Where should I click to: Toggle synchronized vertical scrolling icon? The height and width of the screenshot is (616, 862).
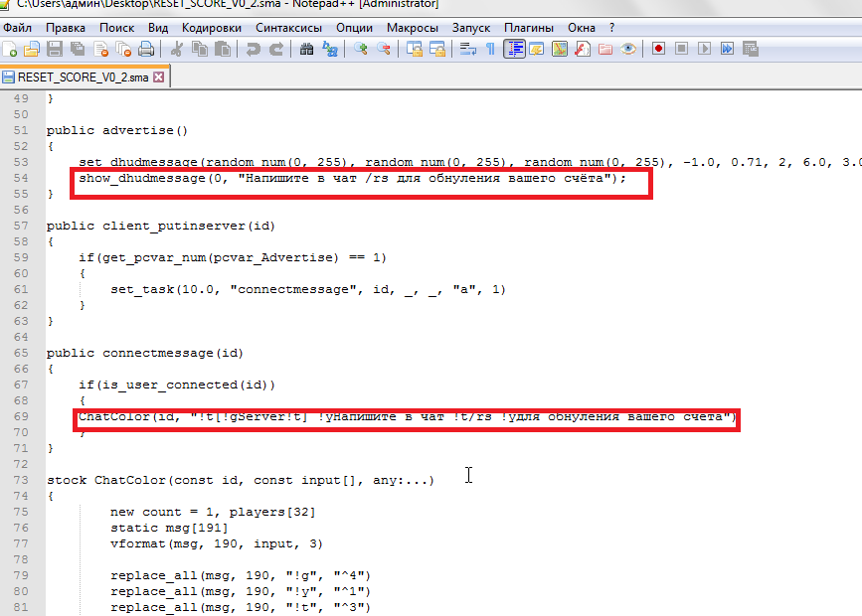coord(414,50)
